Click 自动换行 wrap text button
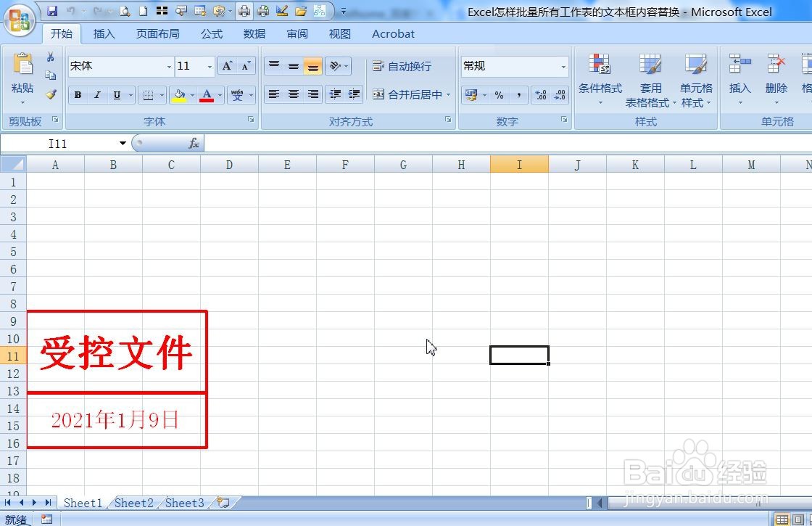This screenshot has width=812, height=526. click(402, 66)
